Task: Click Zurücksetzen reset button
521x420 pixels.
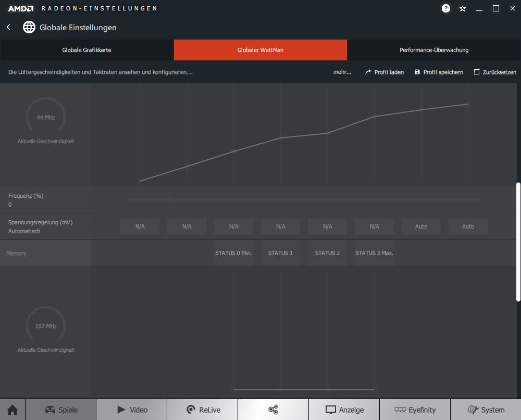Action: click(495, 72)
